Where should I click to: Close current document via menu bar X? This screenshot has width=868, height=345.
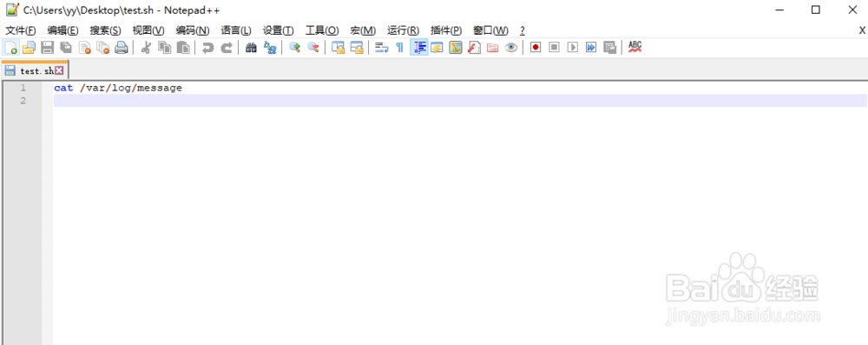click(x=862, y=30)
